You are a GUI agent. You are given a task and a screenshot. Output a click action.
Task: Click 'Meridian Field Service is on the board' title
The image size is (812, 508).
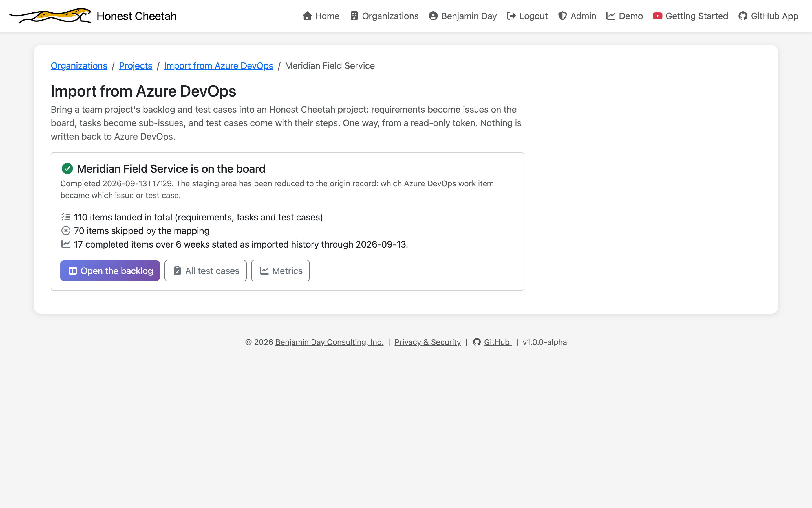[171, 169]
